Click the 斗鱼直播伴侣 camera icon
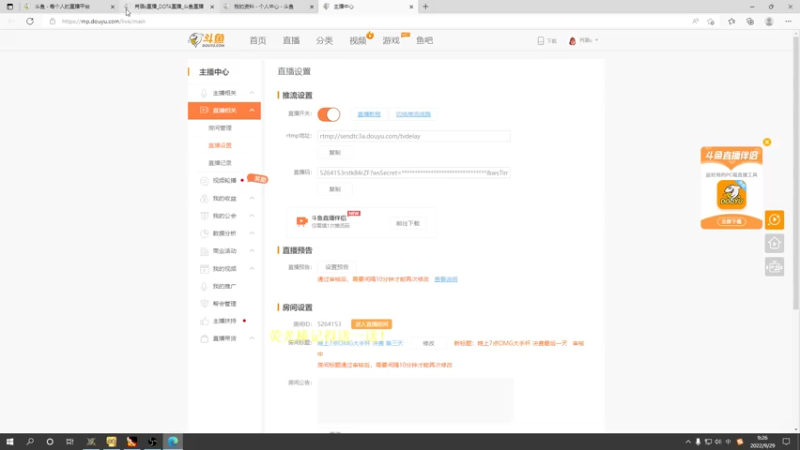The height and width of the screenshot is (450, 800). click(302, 221)
